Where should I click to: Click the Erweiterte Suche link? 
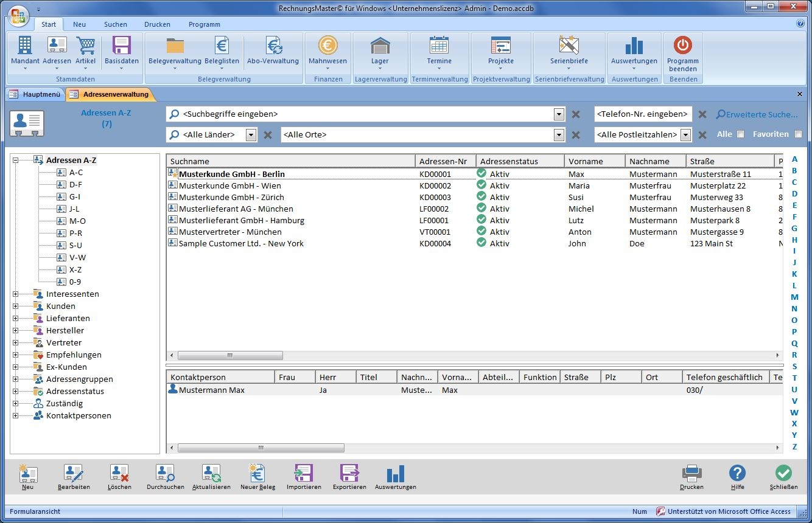point(757,114)
